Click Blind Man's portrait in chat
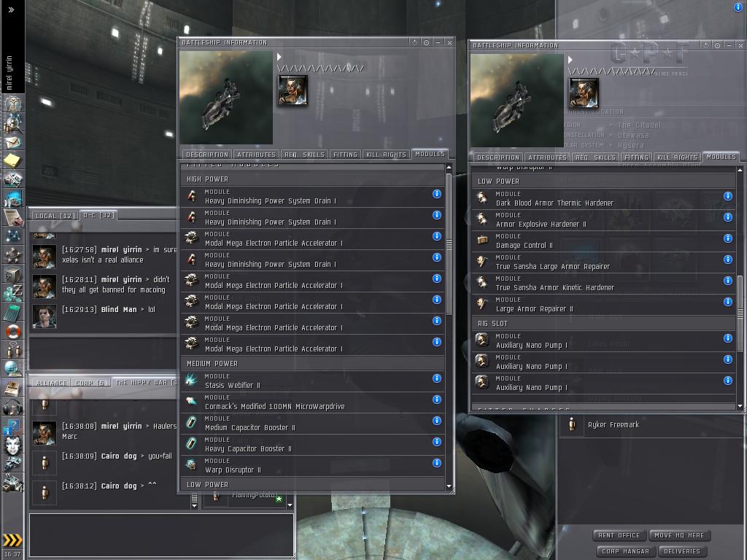 44,316
